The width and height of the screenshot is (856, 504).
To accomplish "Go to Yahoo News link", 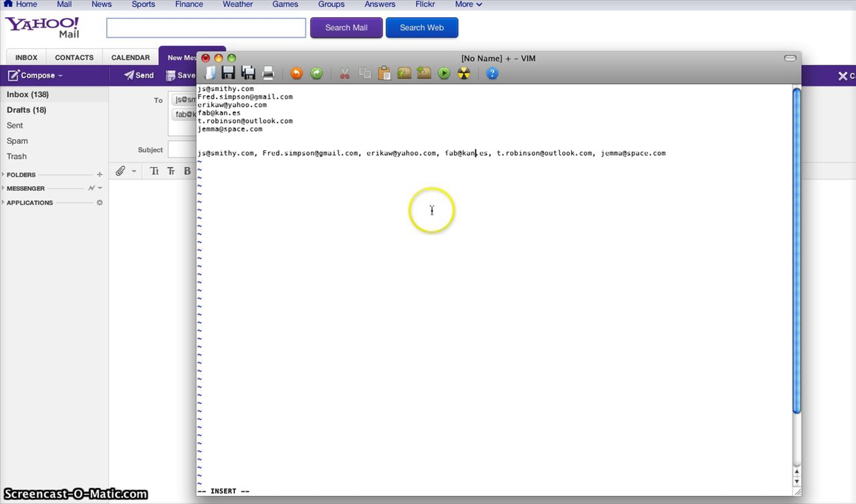I will pos(102,4).
